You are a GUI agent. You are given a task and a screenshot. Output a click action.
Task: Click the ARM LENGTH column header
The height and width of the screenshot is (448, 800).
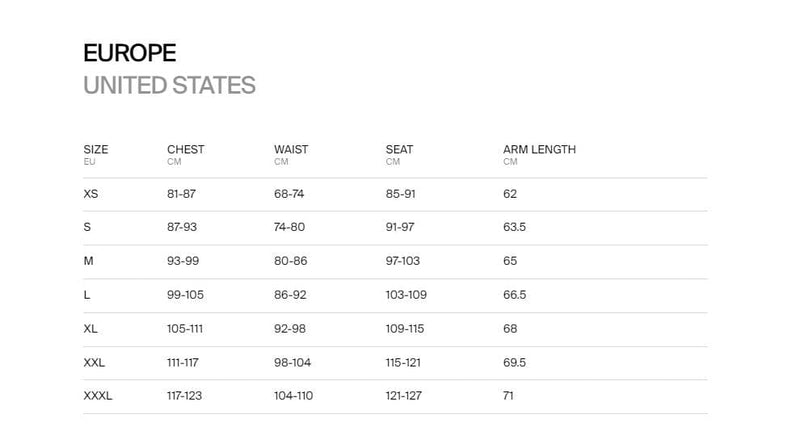539,150
